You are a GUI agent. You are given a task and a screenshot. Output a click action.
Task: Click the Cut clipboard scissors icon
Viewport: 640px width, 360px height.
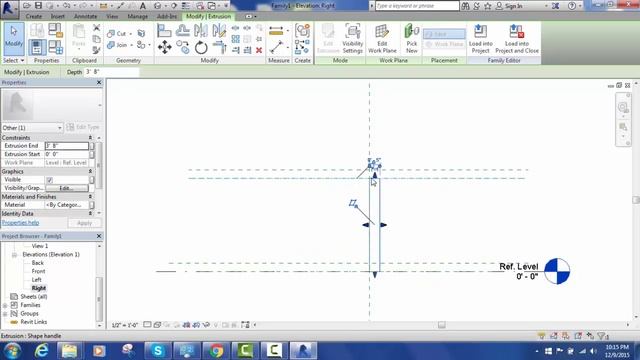point(96,28)
